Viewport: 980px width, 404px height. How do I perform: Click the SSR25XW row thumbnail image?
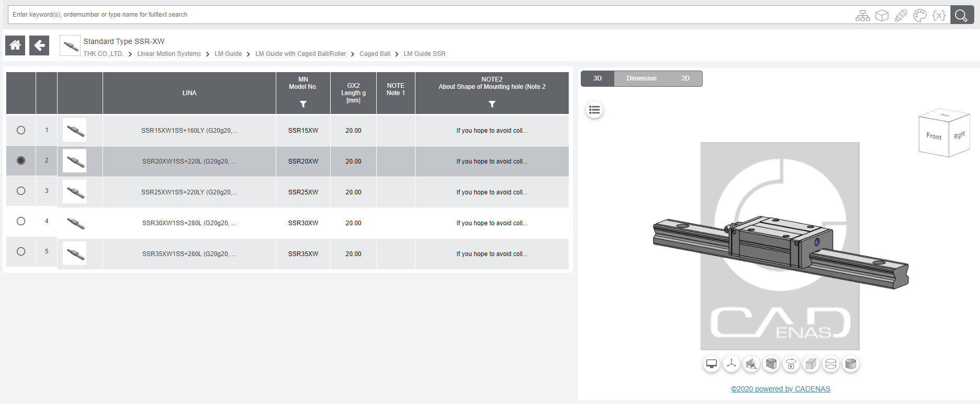(75, 192)
